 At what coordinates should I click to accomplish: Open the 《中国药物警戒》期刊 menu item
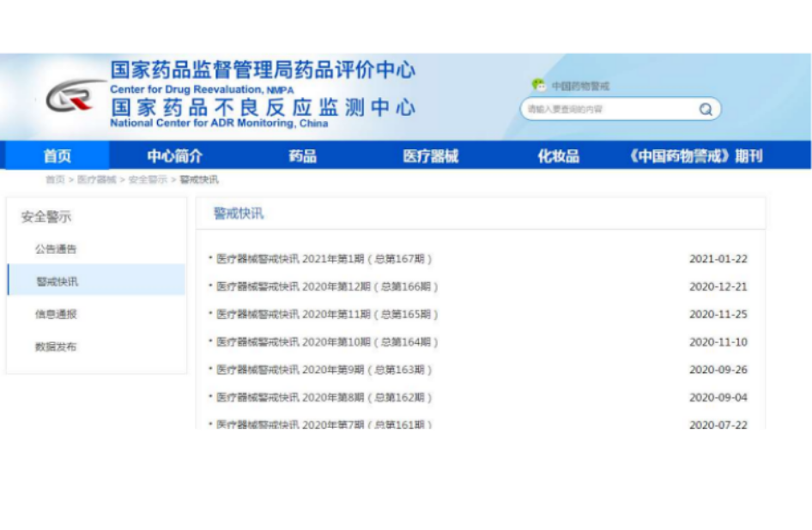point(695,156)
